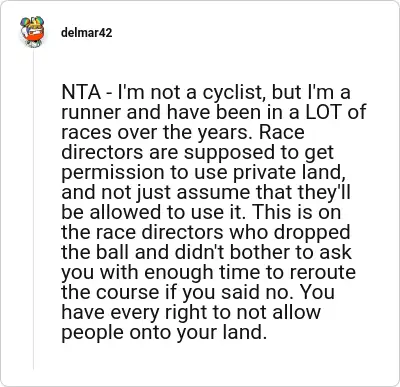Image resolution: width=400 pixels, height=387 pixels.
Task: Visit the delmar42 username profile link
Action: (87, 33)
